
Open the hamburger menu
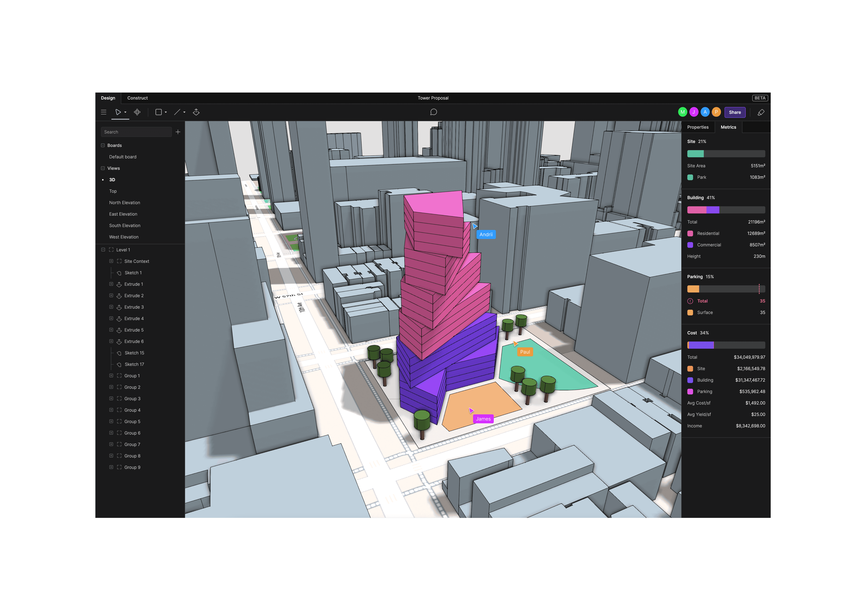104,112
